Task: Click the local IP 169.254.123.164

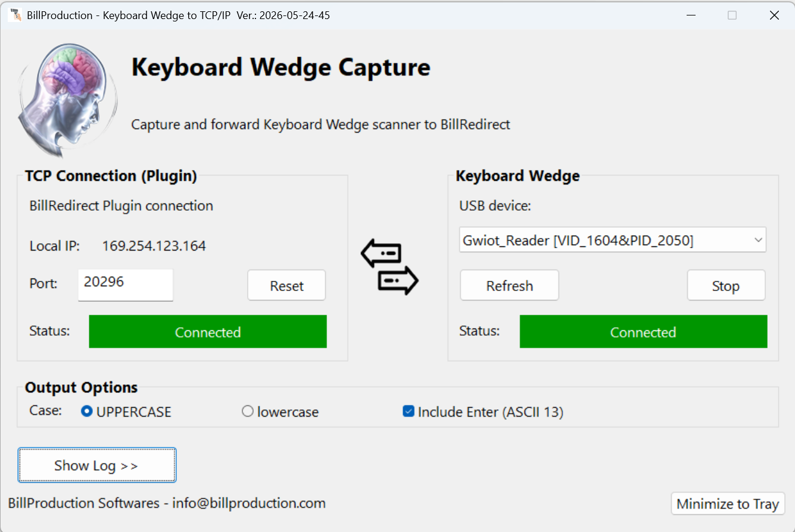Action: pos(154,246)
